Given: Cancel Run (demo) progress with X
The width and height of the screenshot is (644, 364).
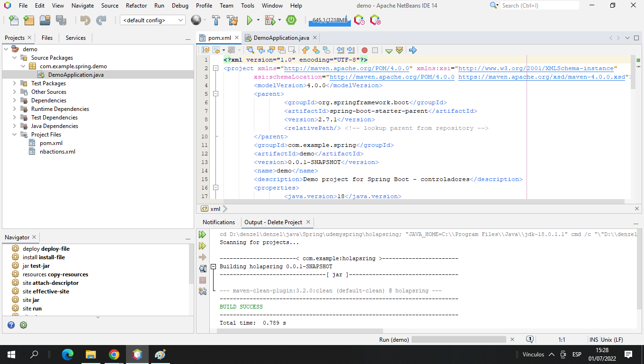Looking at the screenshot, I should pos(512,339).
